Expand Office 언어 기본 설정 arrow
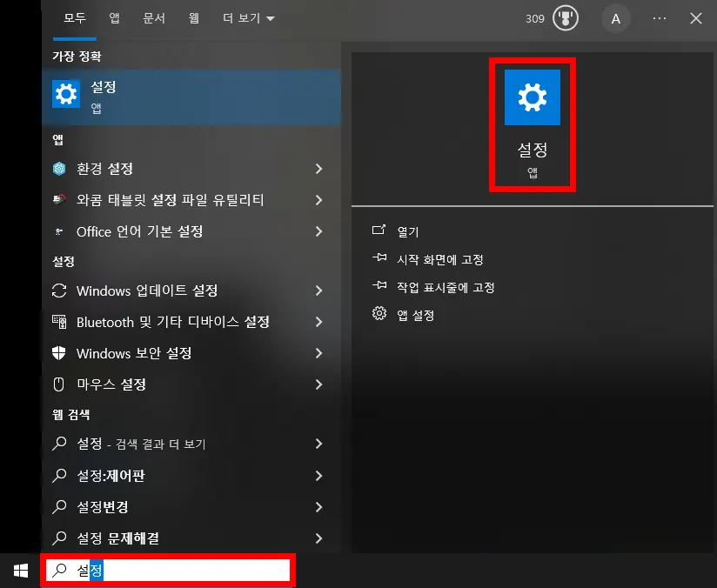 click(318, 231)
